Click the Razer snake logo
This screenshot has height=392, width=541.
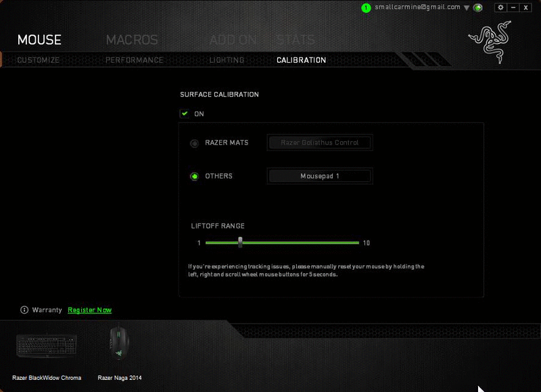490,42
